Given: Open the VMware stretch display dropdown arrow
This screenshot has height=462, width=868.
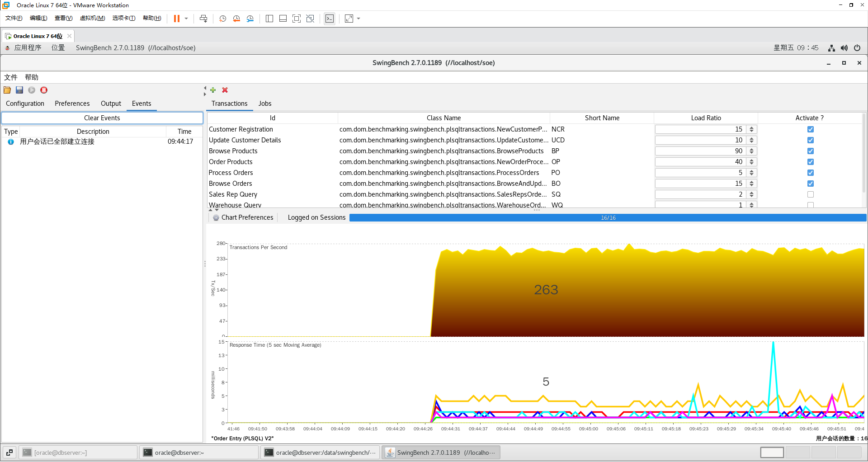Looking at the screenshot, I should click(359, 19).
